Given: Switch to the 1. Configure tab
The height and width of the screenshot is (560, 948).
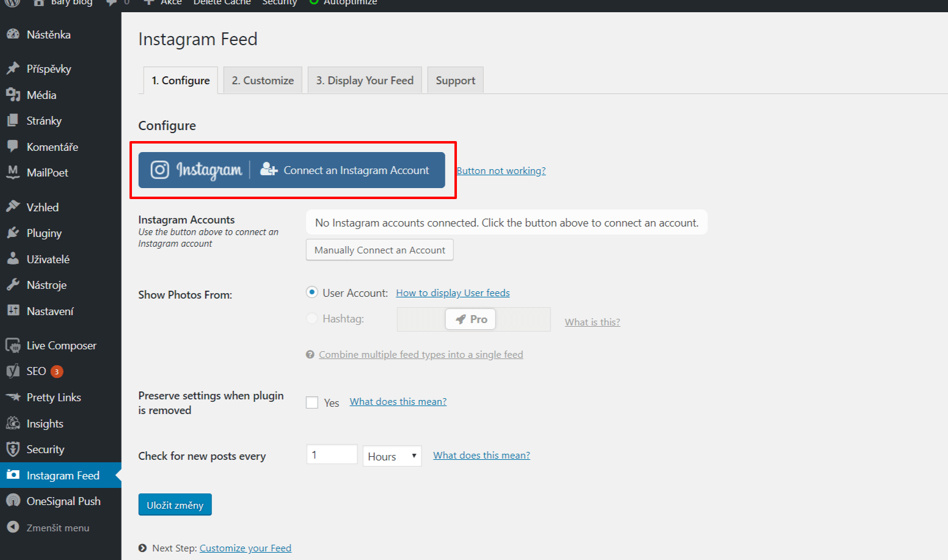Looking at the screenshot, I should point(181,80).
